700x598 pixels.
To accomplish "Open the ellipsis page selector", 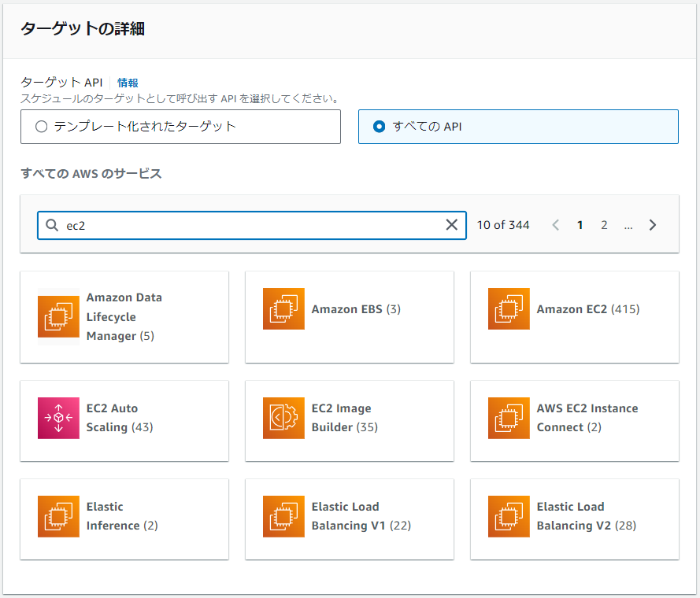I will pos(628,227).
